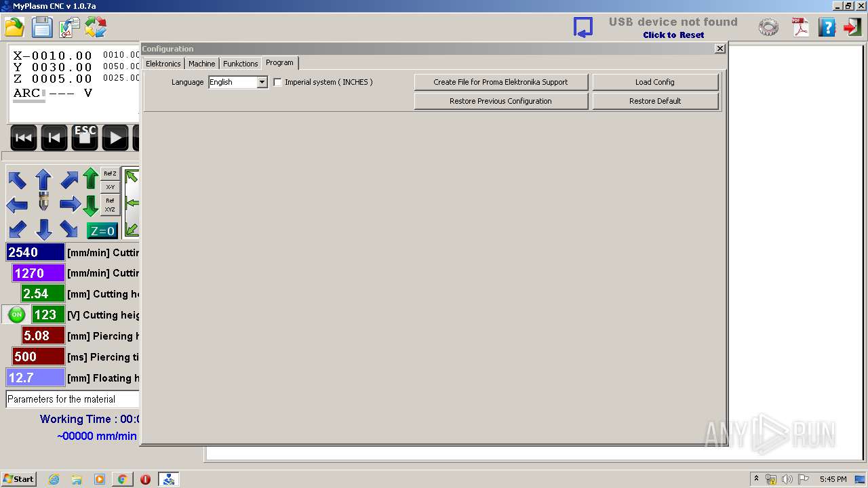Screen dimensions: 868x488
Task: Click the Load Config button
Action: click(x=654, y=82)
